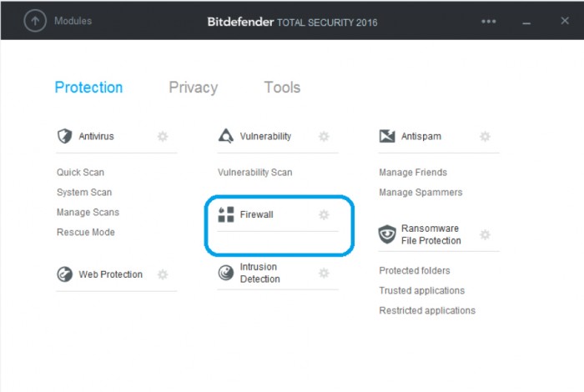The width and height of the screenshot is (584, 392).
Task: Switch to the Tools tab
Action: pyautogui.click(x=282, y=88)
